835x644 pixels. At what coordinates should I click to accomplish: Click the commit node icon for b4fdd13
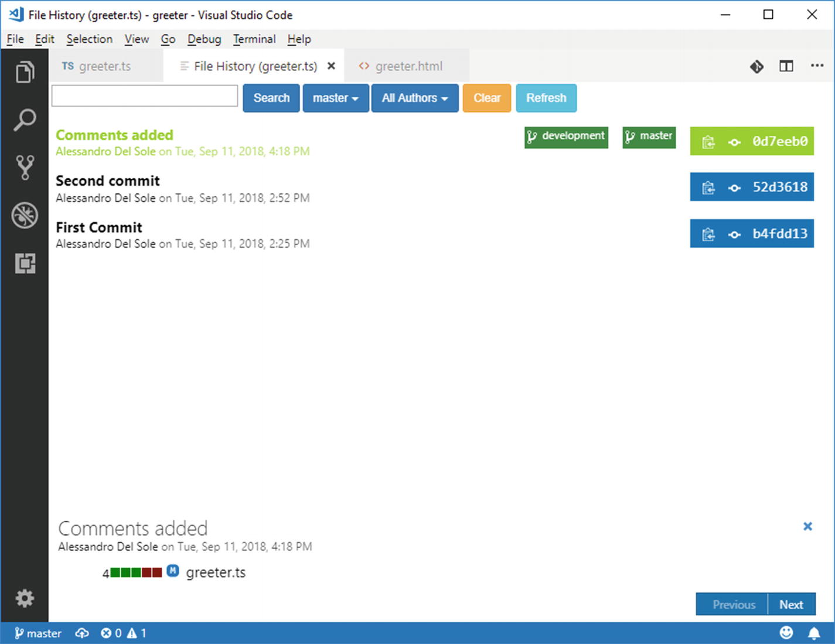734,234
